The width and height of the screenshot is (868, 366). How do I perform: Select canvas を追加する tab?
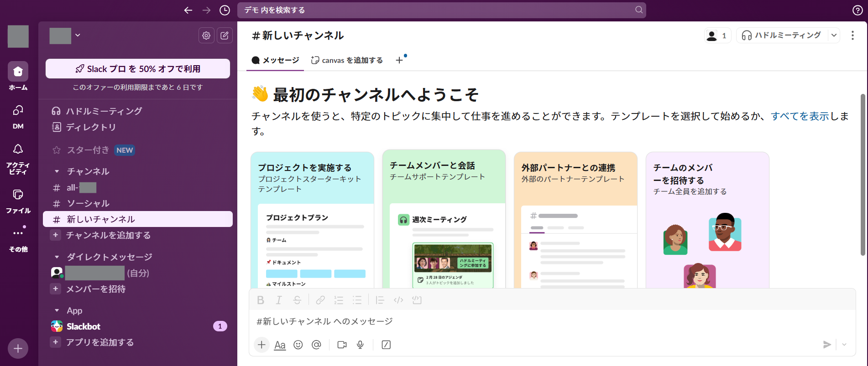pos(347,60)
